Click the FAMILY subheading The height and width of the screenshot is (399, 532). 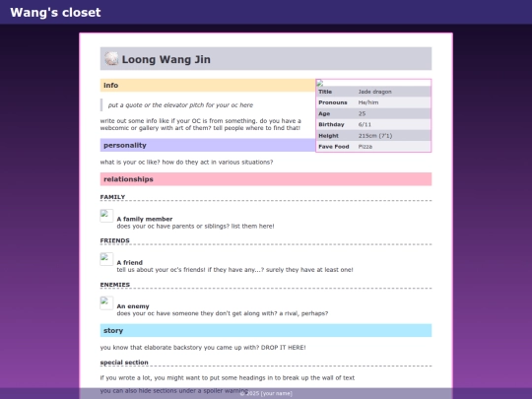tap(112, 197)
